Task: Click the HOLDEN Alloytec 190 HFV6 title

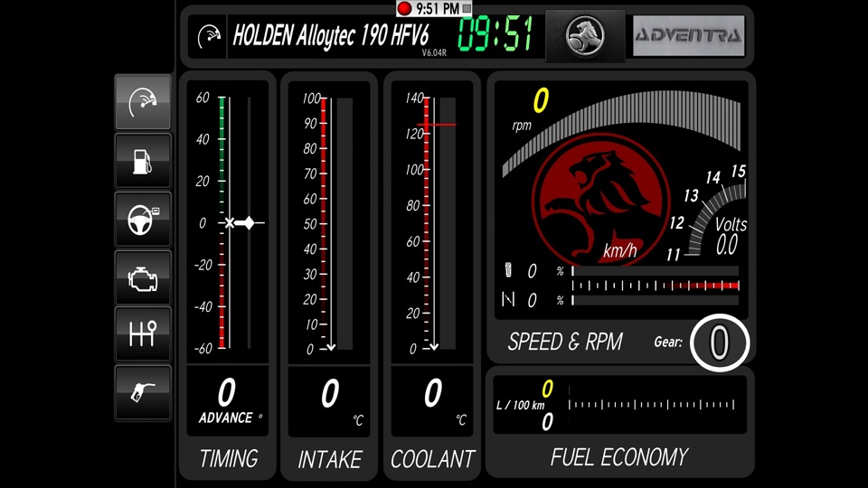Action: point(331,35)
